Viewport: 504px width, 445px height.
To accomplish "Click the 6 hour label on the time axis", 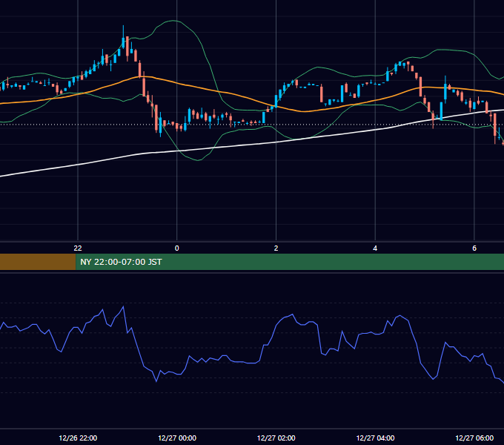I will [x=474, y=248].
